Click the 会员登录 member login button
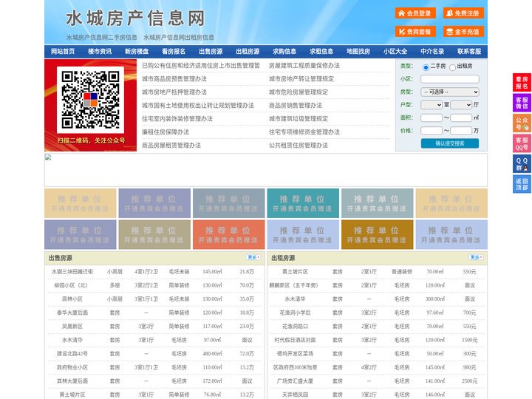 pos(415,13)
